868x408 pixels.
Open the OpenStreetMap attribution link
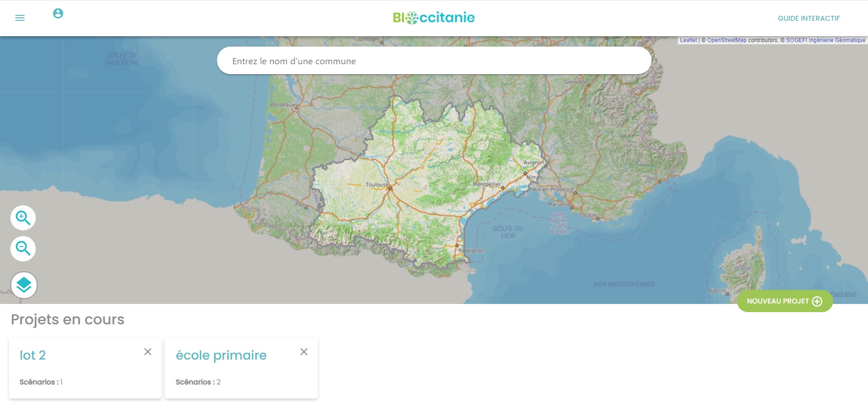pyautogui.click(x=726, y=40)
